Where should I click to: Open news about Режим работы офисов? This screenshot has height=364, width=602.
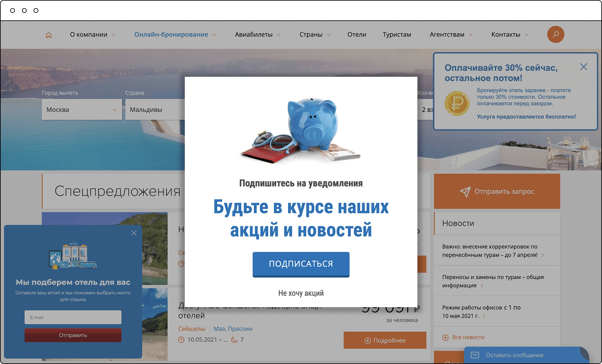481,312
